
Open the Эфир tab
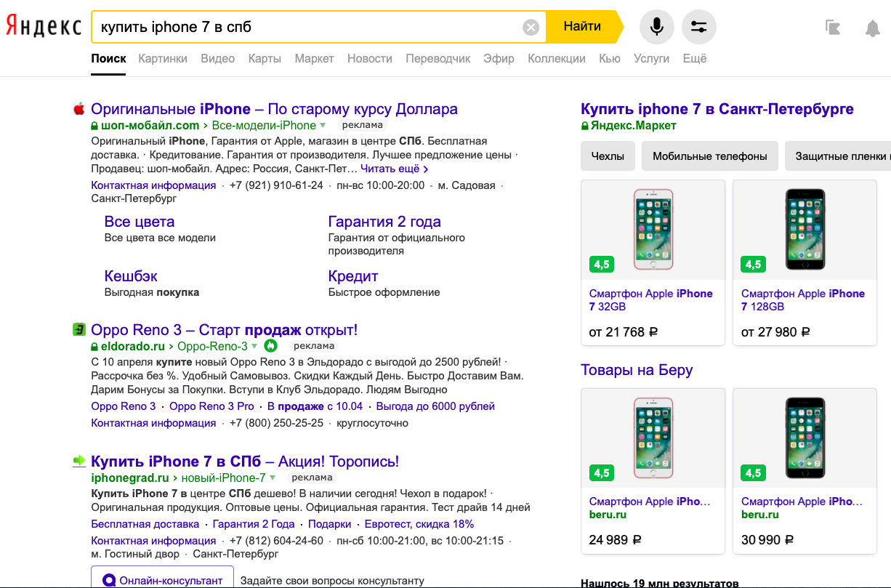[499, 58]
